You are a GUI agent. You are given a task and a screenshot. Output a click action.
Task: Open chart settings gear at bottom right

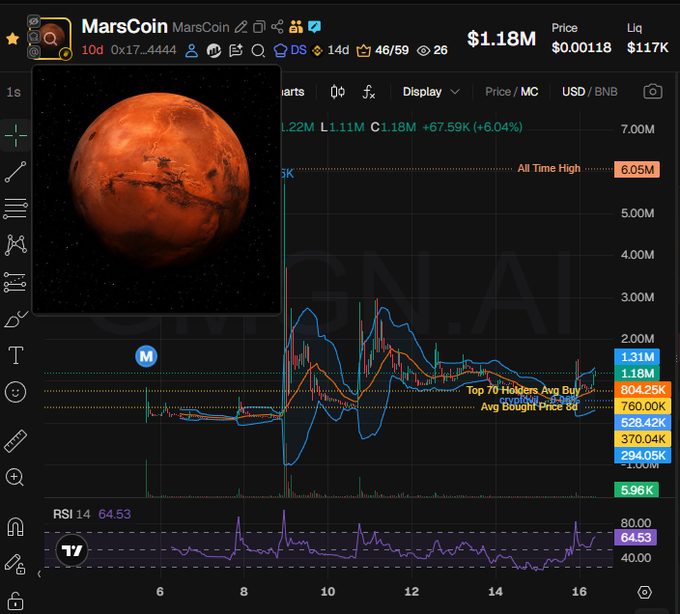(x=644, y=592)
